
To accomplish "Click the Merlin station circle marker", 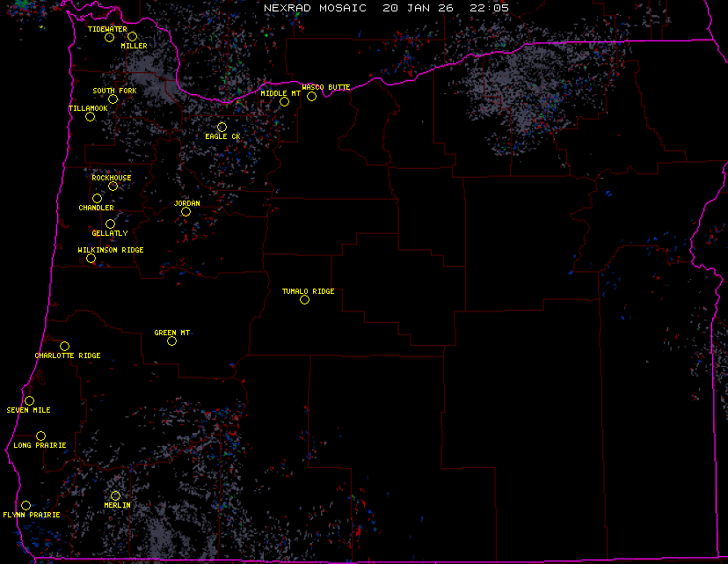I will coord(115,495).
